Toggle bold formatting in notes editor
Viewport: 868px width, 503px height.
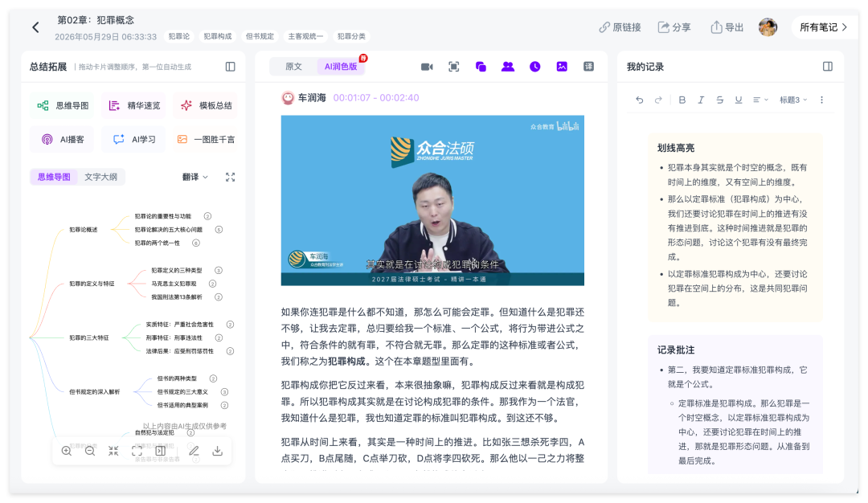[x=682, y=100]
